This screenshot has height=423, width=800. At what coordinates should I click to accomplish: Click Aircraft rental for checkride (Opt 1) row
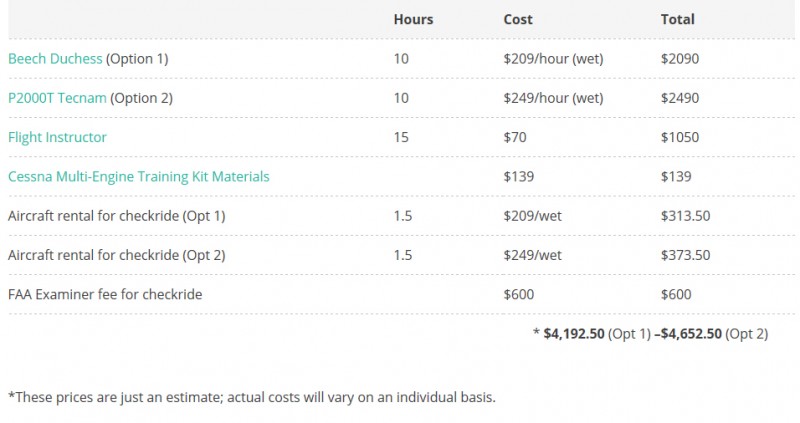(x=401, y=216)
